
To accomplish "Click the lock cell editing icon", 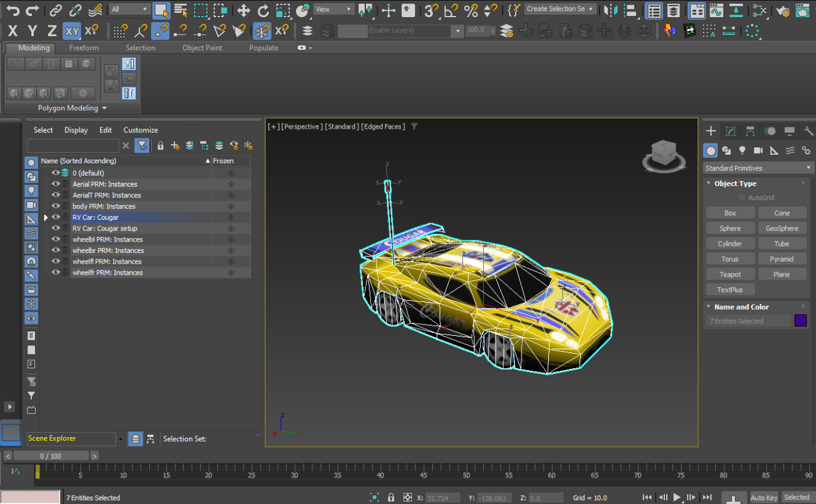I will (161, 145).
